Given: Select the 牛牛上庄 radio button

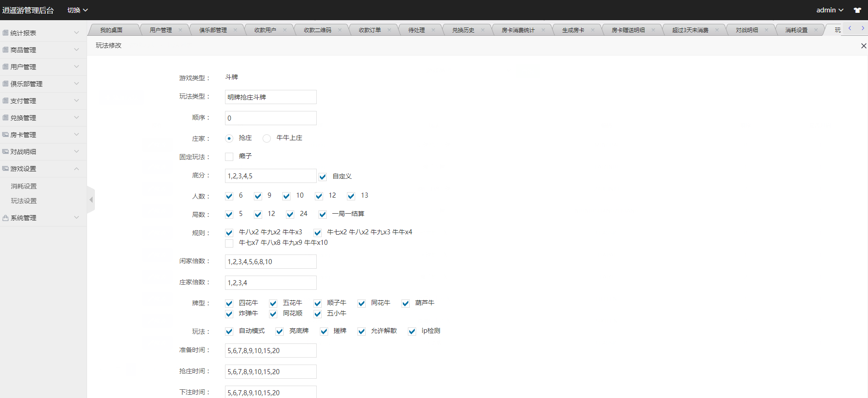Looking at the screenshot, I should [267, 138].
